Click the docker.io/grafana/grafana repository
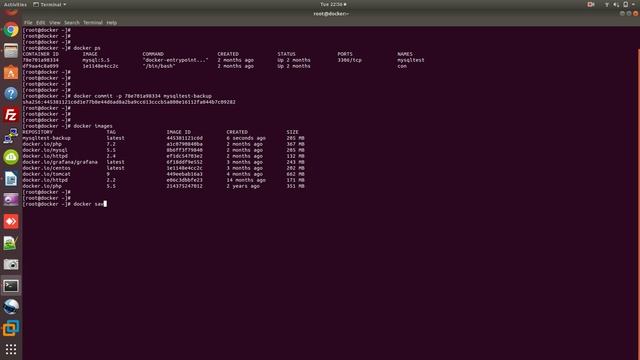640x360 pixels. [x=60, y=162]
